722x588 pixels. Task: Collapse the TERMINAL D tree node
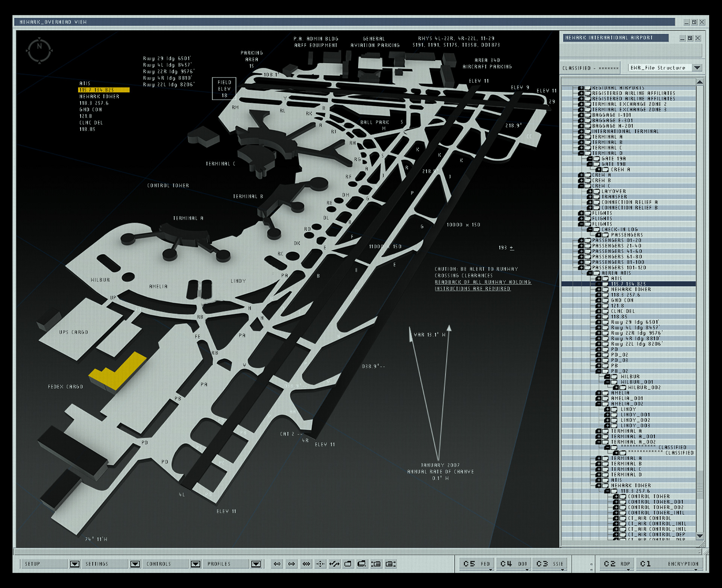coord(581,153)
